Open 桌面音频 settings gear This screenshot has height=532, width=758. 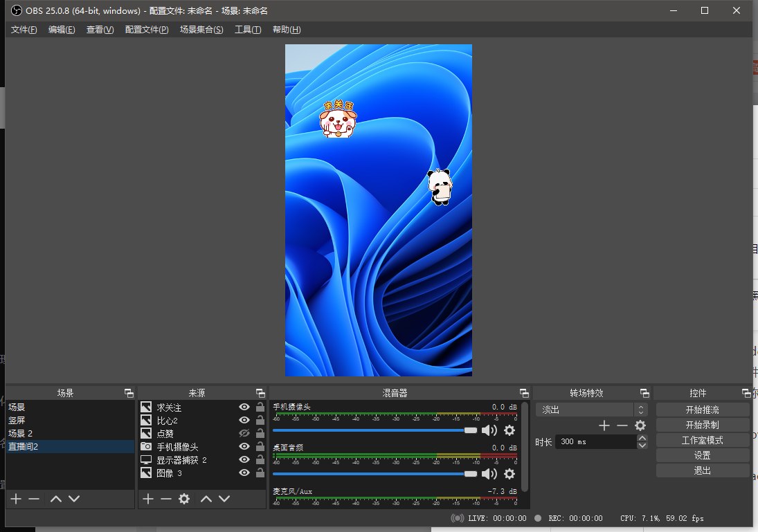pos(509,473)
